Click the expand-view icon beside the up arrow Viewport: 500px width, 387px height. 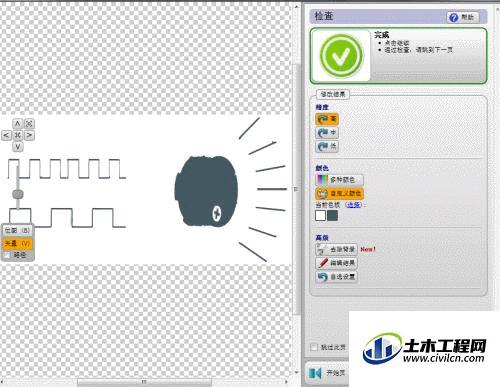click(x=29, y=124)
